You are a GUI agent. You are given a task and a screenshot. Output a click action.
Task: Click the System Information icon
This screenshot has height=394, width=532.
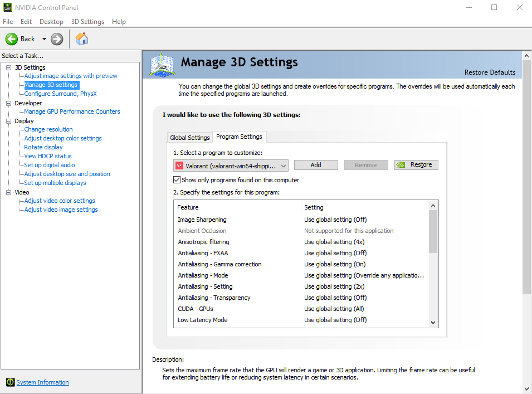(10, 382)
